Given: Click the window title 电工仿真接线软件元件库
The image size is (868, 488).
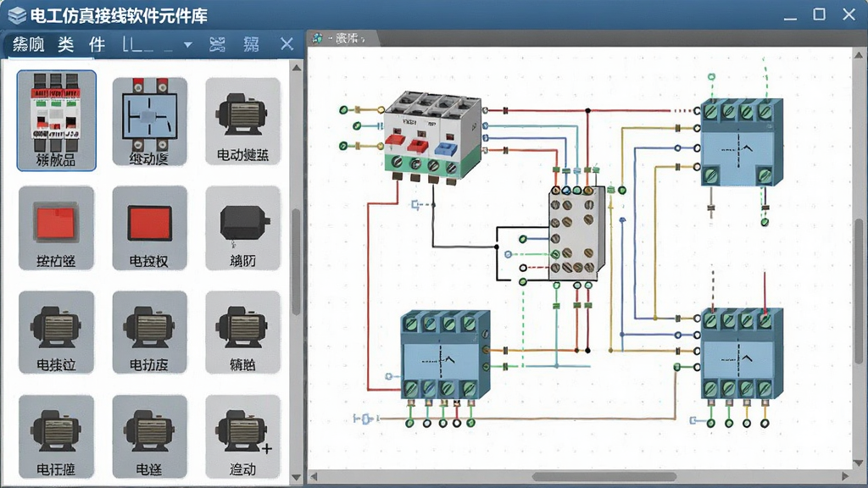Looking at the screenshot, I should pos(119,15).
